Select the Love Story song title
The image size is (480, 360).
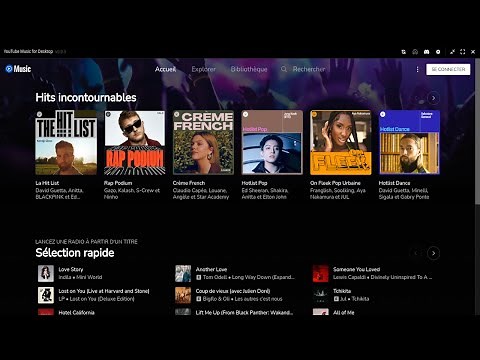[71, 269]
